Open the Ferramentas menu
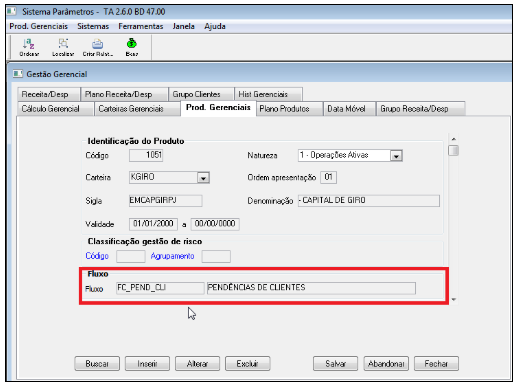The width and height of the screenshot is (517, 387). [141, 26]
